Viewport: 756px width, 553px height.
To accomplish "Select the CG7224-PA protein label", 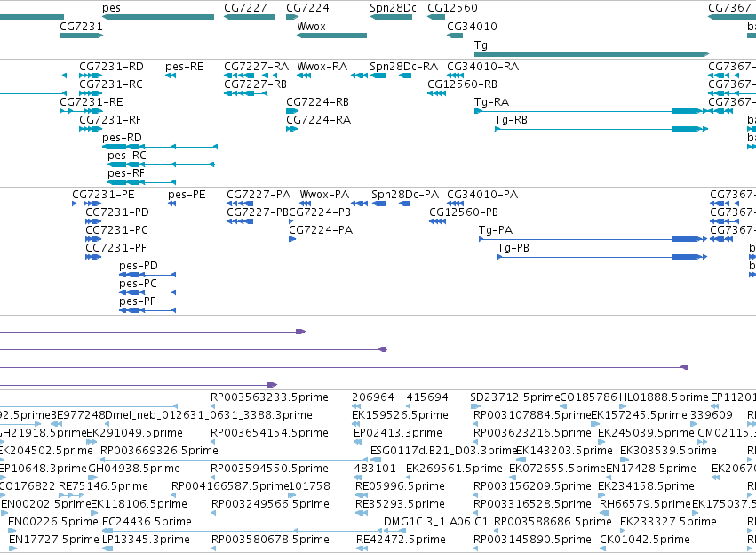I will 321,230.
